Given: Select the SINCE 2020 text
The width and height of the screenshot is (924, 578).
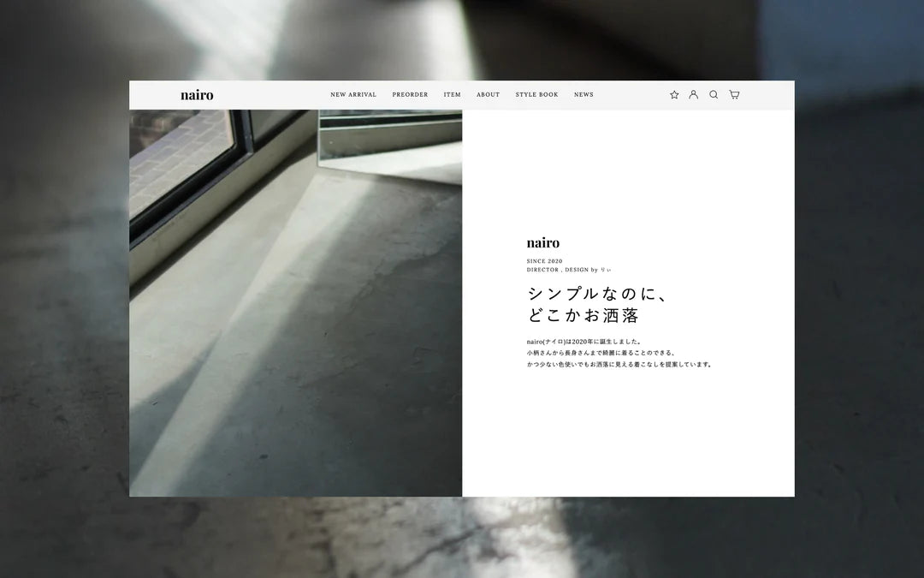Looking at the screenshot, I should 545,261.
